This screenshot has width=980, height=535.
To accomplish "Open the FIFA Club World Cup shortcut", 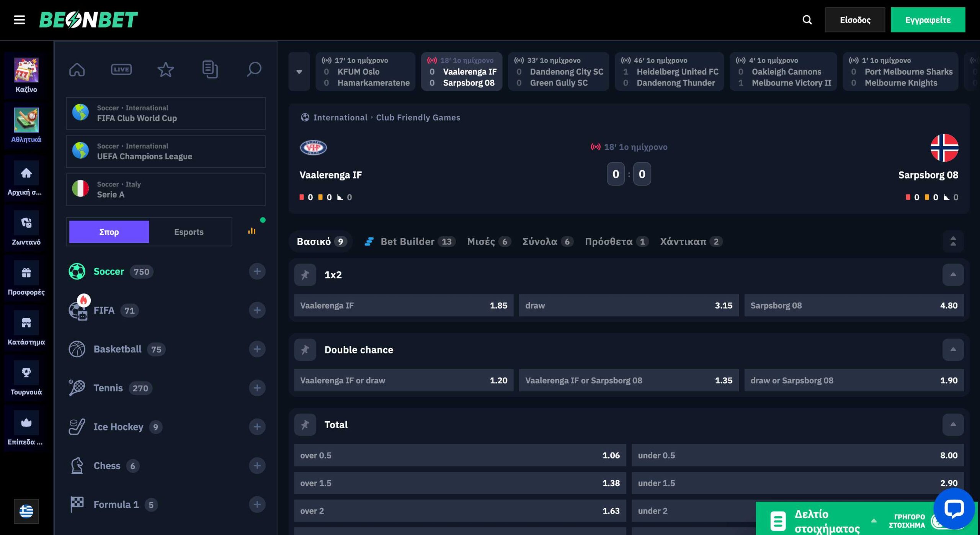I will click(165, 113).
